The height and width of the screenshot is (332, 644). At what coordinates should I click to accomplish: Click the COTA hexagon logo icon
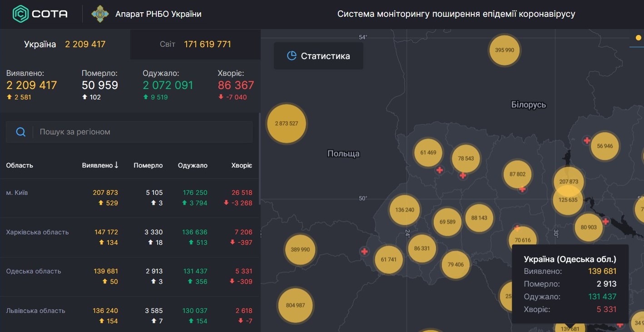(20, 14)
